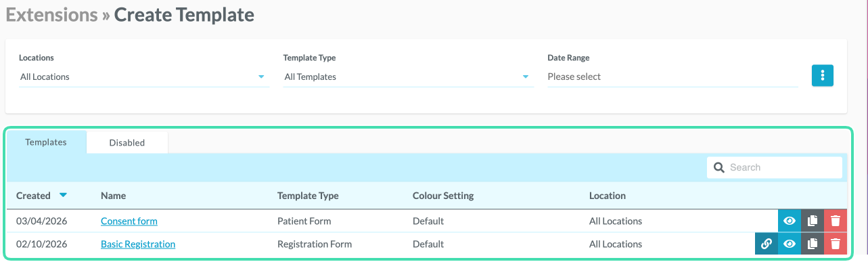Select Default colour in Consent form row

coord(428,221)
